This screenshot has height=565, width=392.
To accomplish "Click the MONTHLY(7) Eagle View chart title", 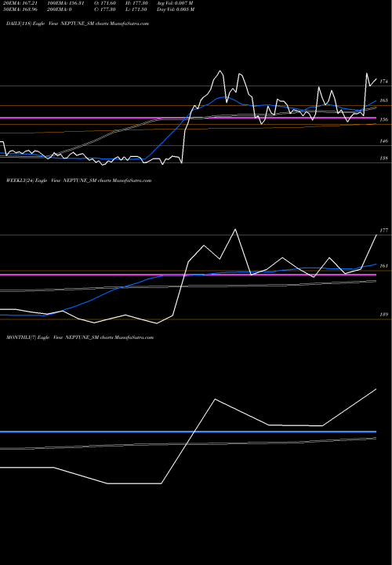I will [x=80, y=337].
